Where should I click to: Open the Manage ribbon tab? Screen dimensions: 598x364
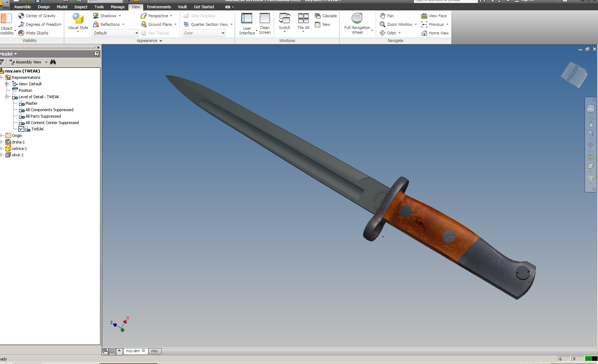pos(118,7)
